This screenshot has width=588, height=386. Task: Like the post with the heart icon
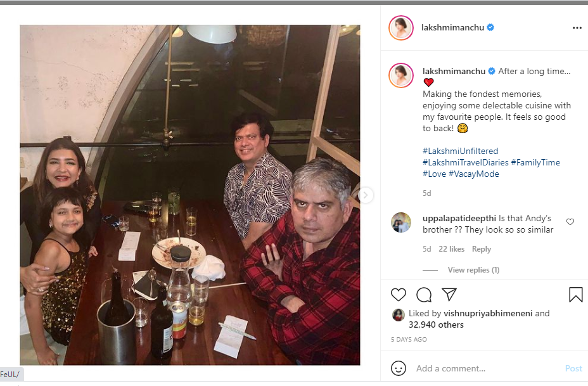click(x=398, y=295)
